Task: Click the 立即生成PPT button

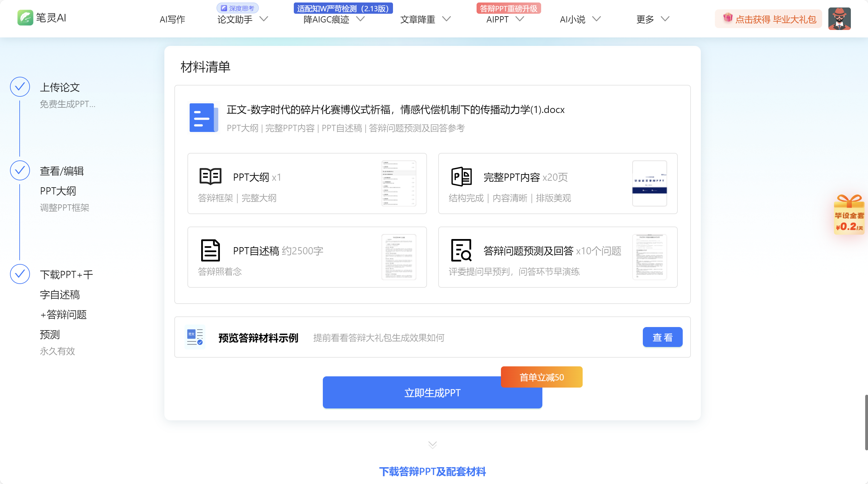Action: [432, 393]
